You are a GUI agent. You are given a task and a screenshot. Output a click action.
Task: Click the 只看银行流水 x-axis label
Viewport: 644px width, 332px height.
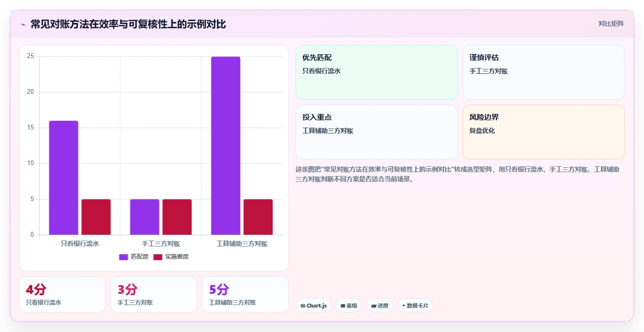coord(80,243)
